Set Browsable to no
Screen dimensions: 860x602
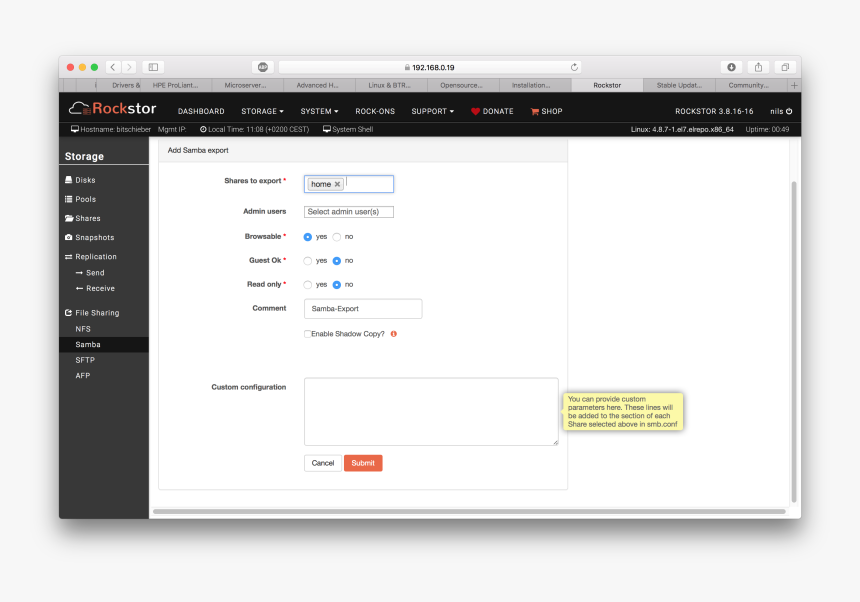point(337,237)
